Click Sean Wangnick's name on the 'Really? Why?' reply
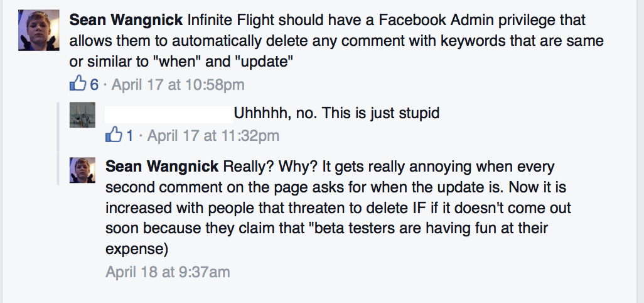This screenshot has height=303, width=644. 163,167
